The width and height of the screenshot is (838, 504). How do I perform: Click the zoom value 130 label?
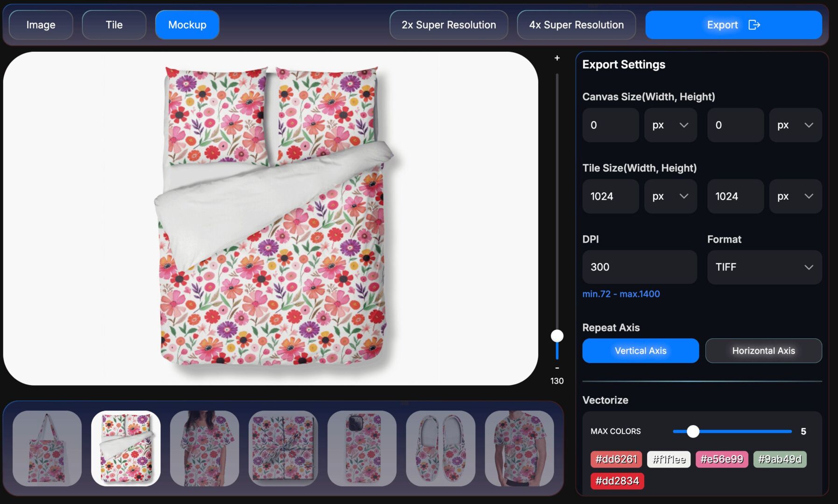pyautogui.click(x=557, y=381)
